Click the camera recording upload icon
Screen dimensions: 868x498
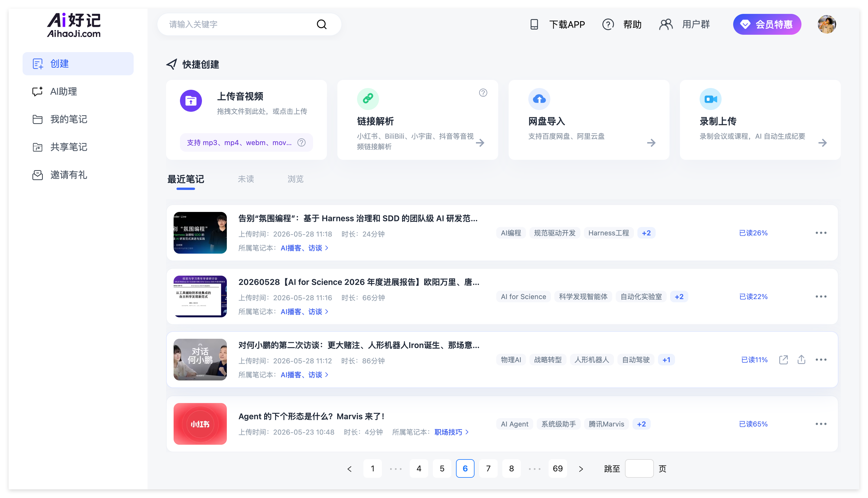(711, 99)
